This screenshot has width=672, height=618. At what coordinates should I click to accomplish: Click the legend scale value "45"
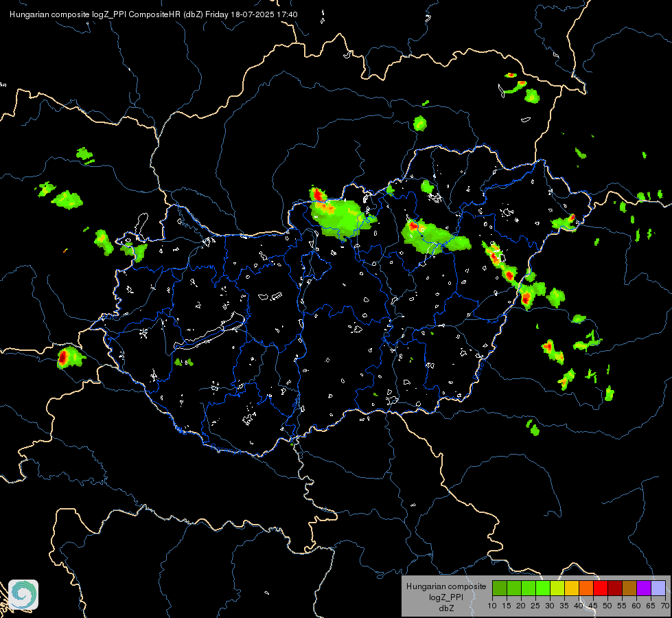tap(593, 606)
